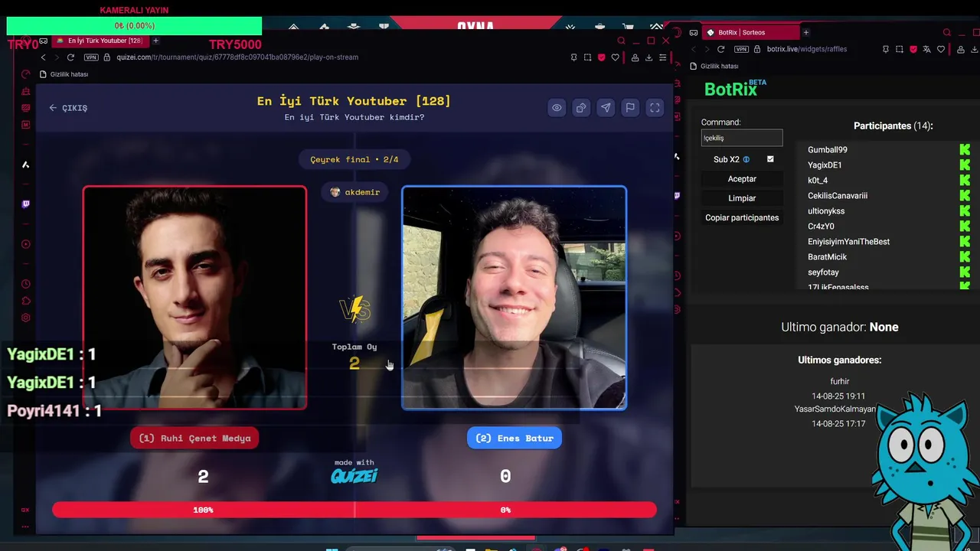
Task: Click the heart bookmark icon in BotRix window
Action: [940, 49]
